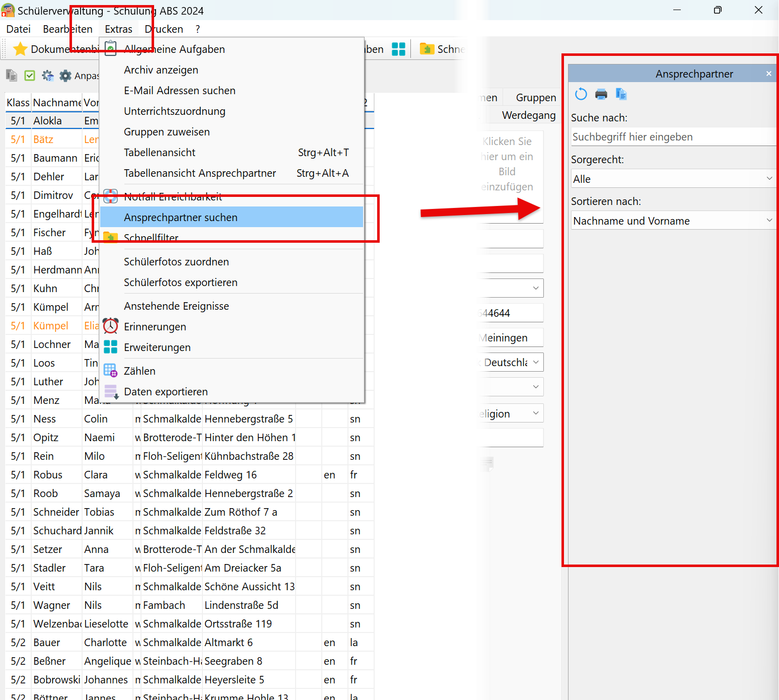Screen dimensions: 779x700
Task: Click the refresh icon in the Ansprechpartner panel
Action: [x=581, y=94]
